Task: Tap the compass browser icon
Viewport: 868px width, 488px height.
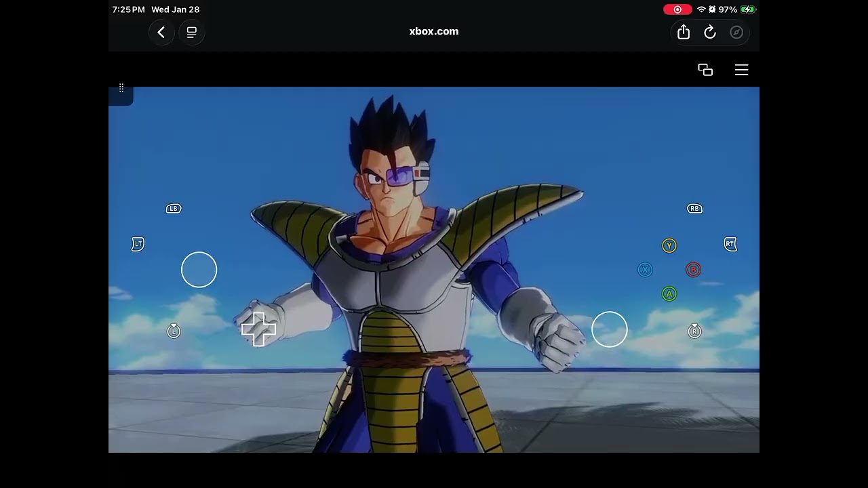Action: point(736,32)
